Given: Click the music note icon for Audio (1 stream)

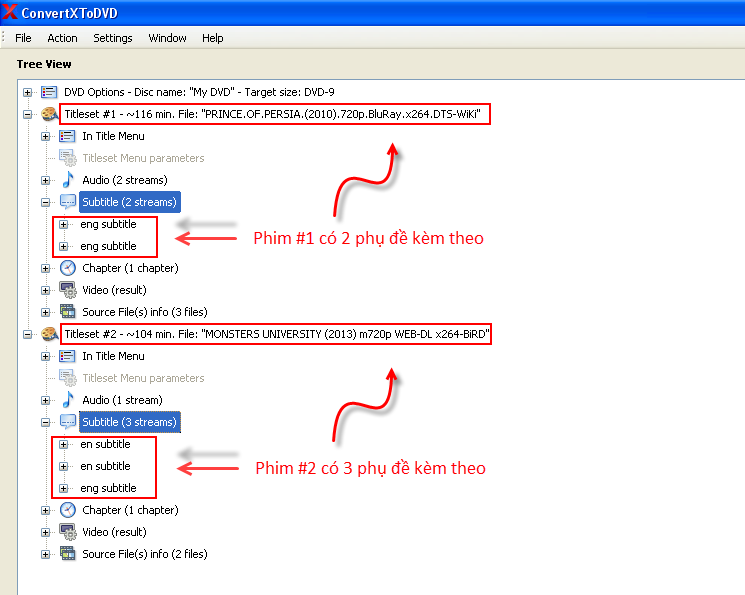Looking at the screenshot, I should [x=68, y=400].
